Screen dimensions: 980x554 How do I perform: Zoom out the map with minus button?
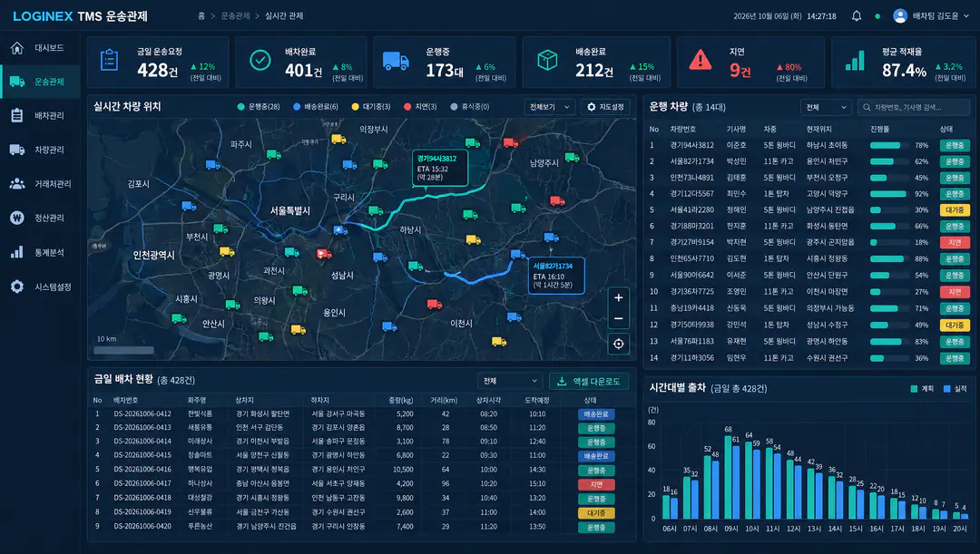click(x=618, y=318)
